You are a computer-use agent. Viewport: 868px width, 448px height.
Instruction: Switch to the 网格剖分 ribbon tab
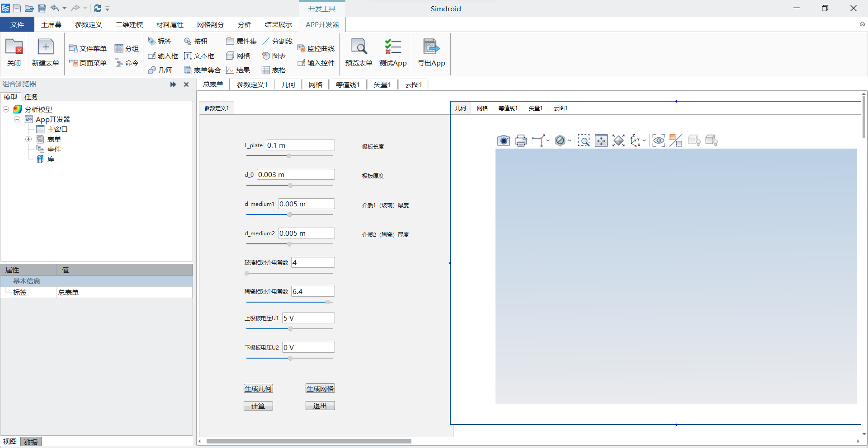pyautogui.click(x=211, y=24)
